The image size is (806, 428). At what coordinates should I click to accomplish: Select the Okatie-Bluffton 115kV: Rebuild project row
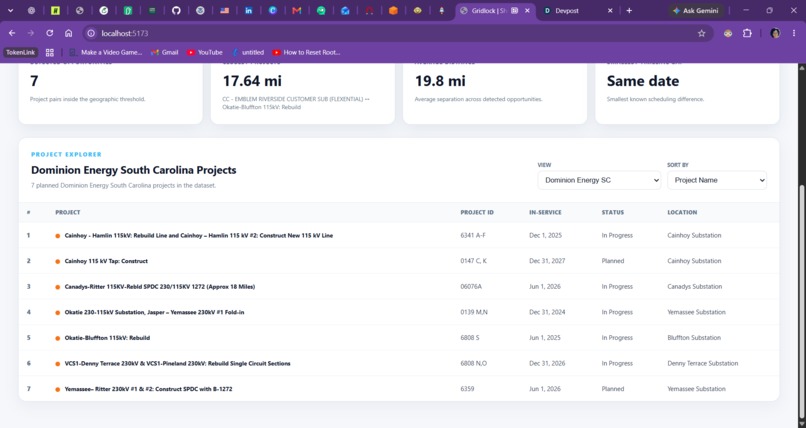[399, 338]
